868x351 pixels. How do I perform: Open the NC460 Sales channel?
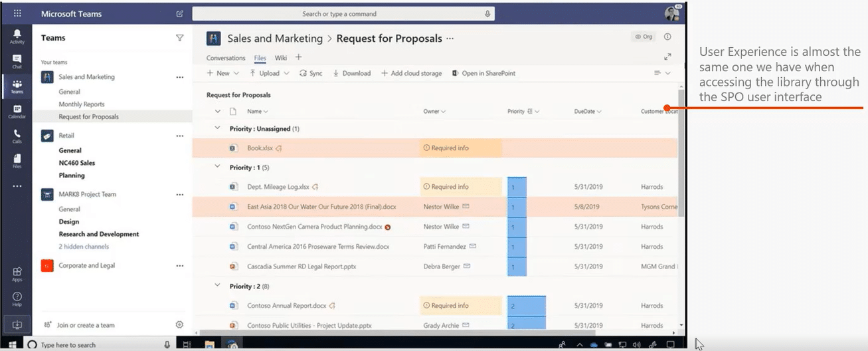coord(76,163)
